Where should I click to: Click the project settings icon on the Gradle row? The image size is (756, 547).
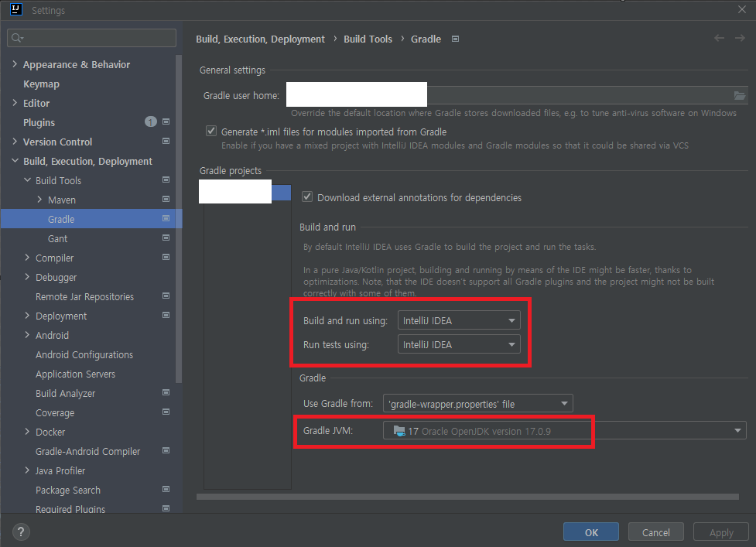point(166,218)
